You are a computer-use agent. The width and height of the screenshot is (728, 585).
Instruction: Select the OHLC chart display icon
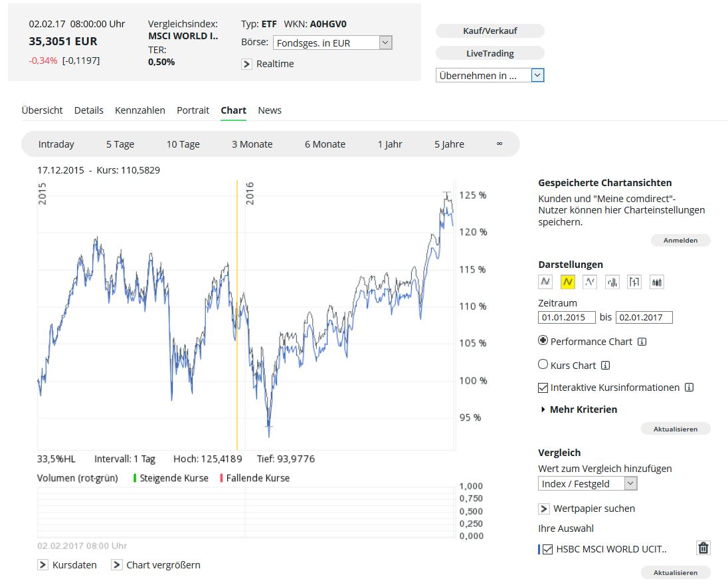click(634, 282)
